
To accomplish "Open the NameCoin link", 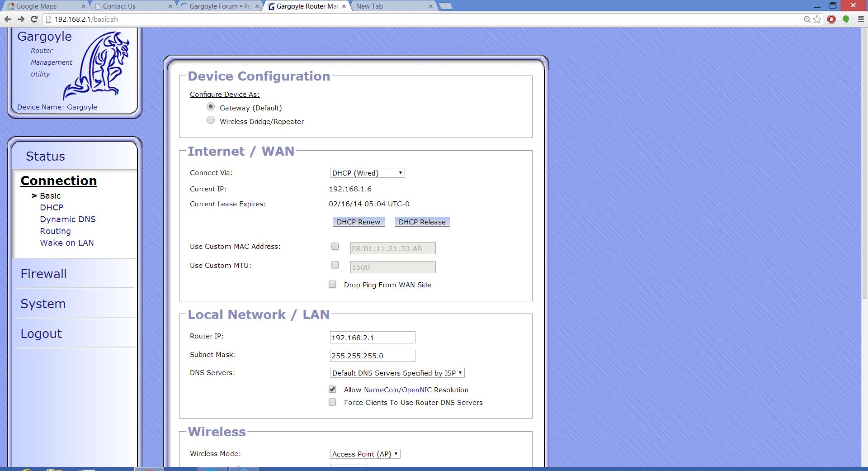I will tap(381, 390).
